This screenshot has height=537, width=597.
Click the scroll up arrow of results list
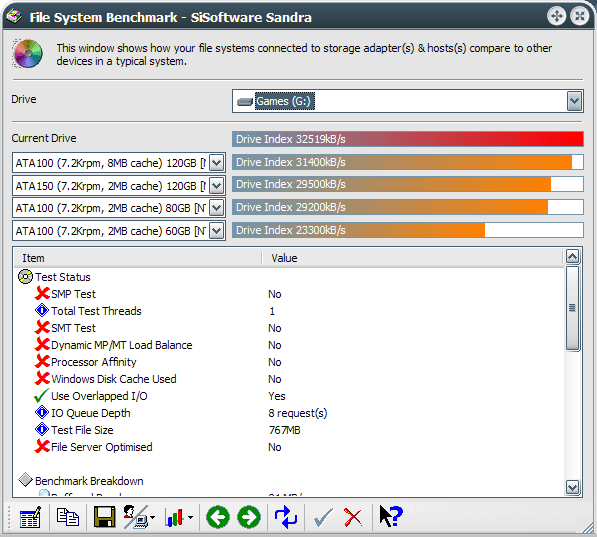pyautogui.click(x=573, y=256)
